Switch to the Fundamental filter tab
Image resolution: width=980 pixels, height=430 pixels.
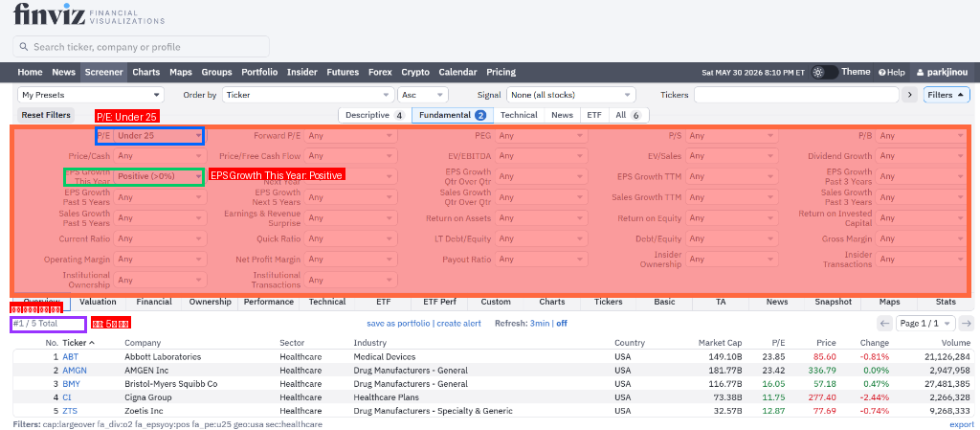point(453,115)
